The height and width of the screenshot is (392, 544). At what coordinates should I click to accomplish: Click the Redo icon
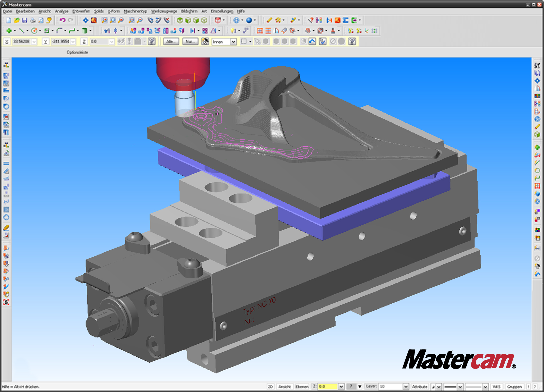pyautogui.click(x=71, y=20)
